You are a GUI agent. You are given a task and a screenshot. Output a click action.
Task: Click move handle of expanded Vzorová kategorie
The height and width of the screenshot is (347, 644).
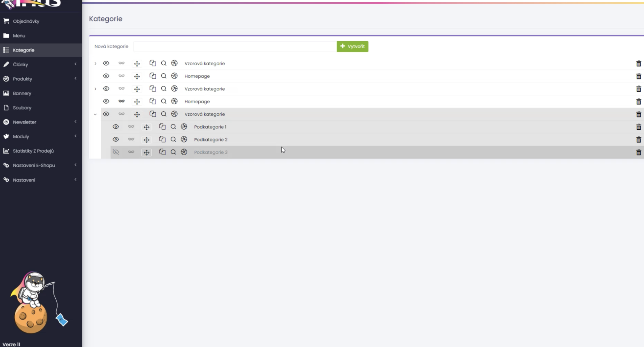[x=137, y=114]
